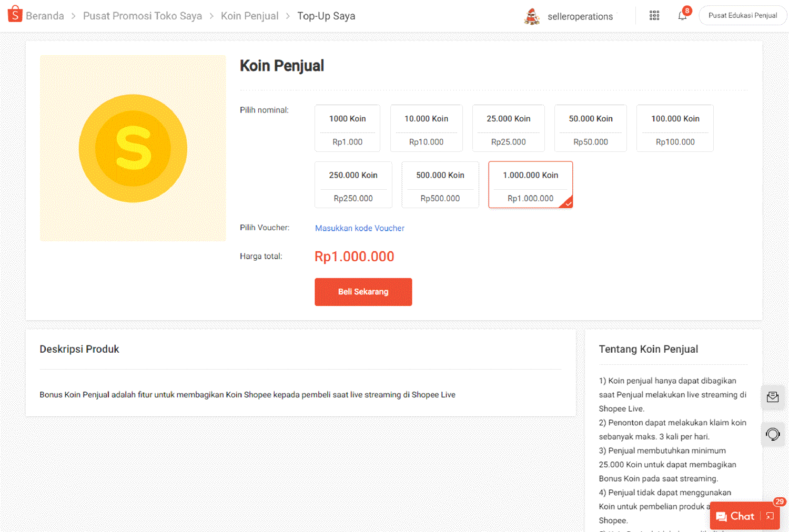Select the 1.000.000 Koin option

[531, 185]
